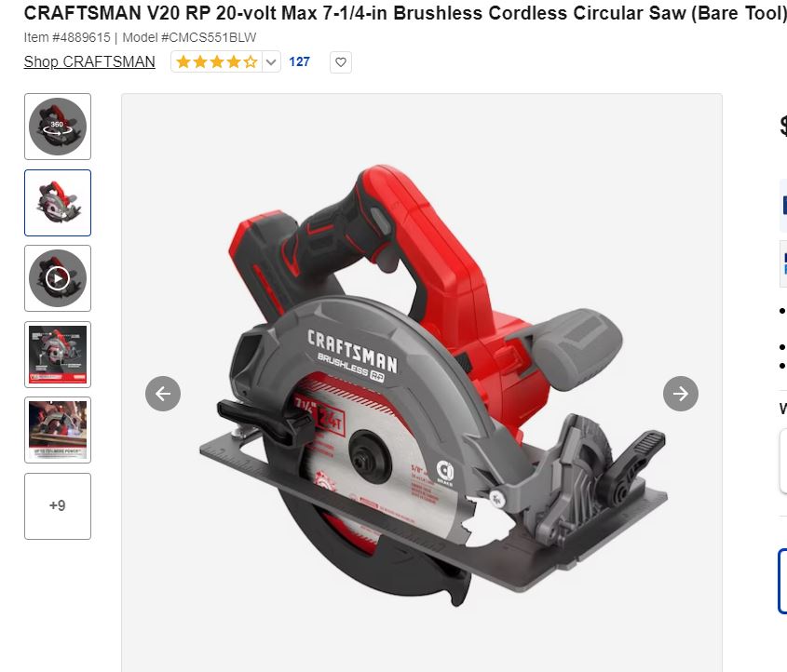Image resolution: width=787 pixels, height=672 pixels.
Task: Click the product title heading
Action: coord(405,14)
